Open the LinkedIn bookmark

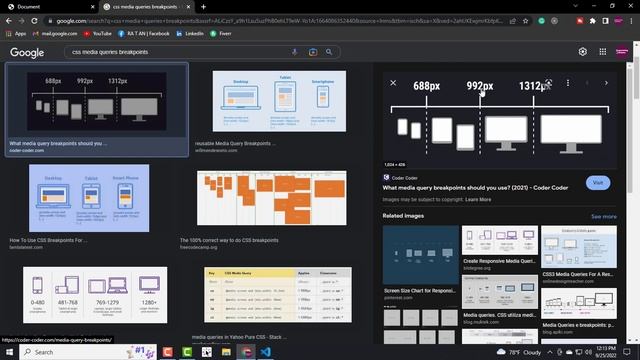pos(190,33)
